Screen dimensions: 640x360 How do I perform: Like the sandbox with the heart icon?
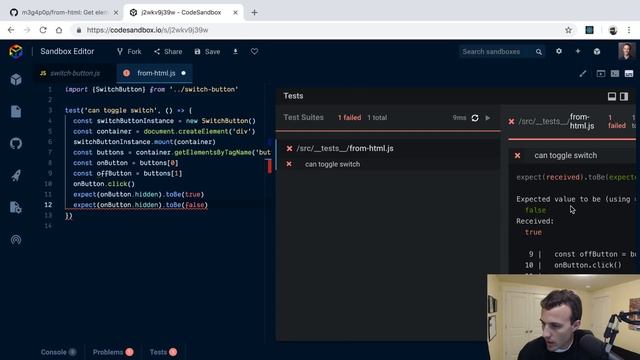pos(254,51)
